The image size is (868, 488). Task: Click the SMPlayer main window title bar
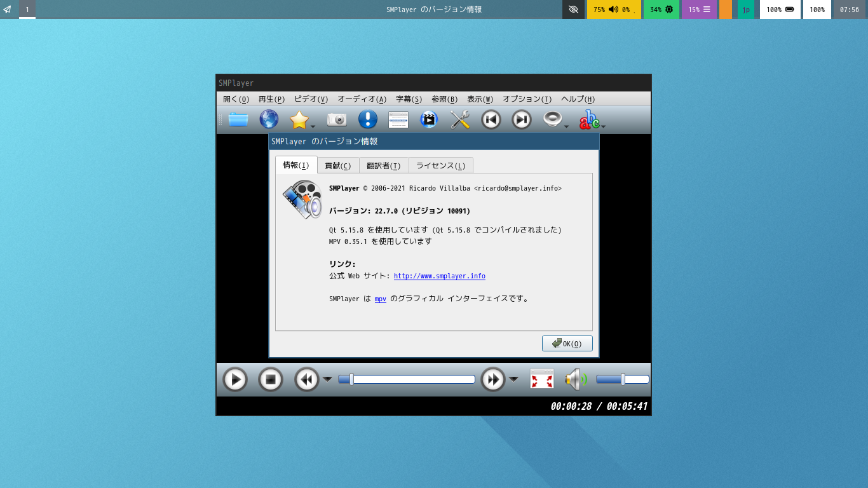[x=433, y=83]
